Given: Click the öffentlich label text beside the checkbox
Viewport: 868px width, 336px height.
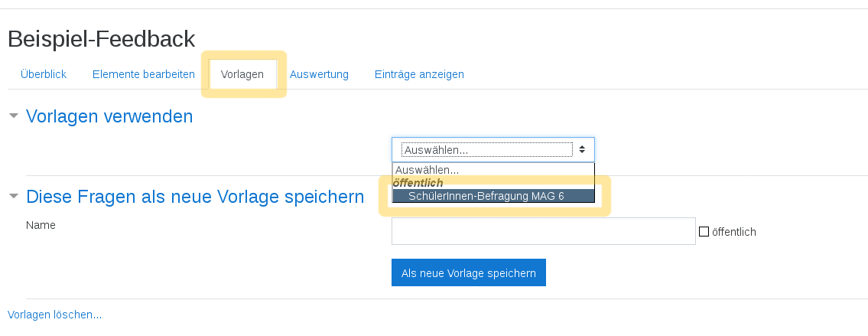Looking at the screenshot, I should (x=734, y=231).
